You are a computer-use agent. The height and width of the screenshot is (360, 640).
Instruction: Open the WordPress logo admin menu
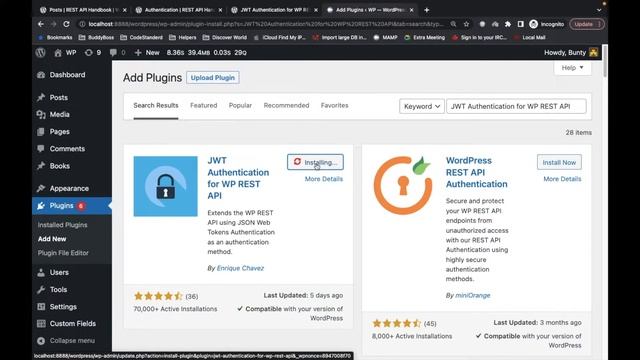click(40, 53)
